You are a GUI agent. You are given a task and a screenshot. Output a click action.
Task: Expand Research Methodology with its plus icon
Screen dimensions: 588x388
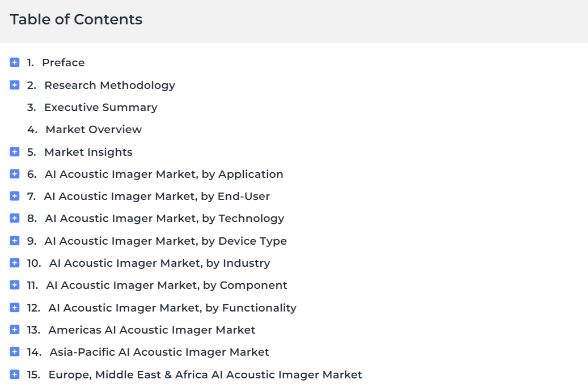click(15, 85)
